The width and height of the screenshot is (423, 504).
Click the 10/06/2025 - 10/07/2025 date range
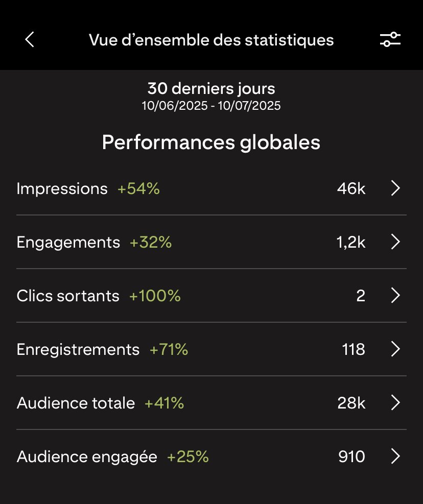click(x=212, y=106)
